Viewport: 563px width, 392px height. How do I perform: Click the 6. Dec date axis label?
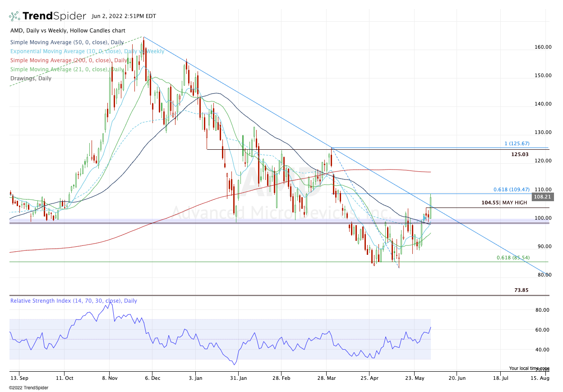pos(152,378)
